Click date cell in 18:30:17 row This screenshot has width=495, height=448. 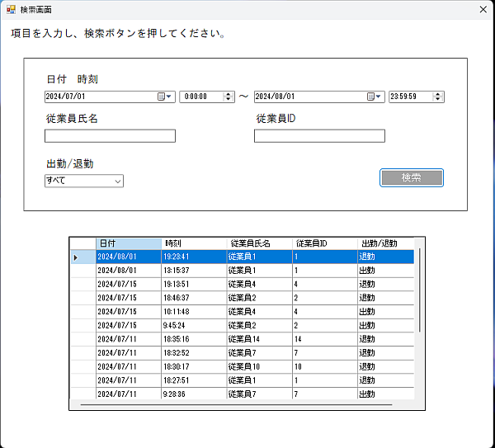[x=129, y=367]
